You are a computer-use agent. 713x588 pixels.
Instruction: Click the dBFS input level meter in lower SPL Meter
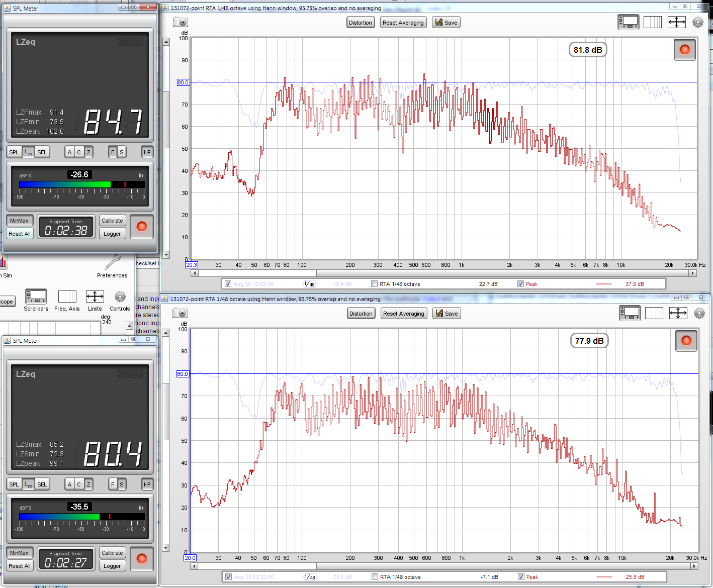pos(81,517)
